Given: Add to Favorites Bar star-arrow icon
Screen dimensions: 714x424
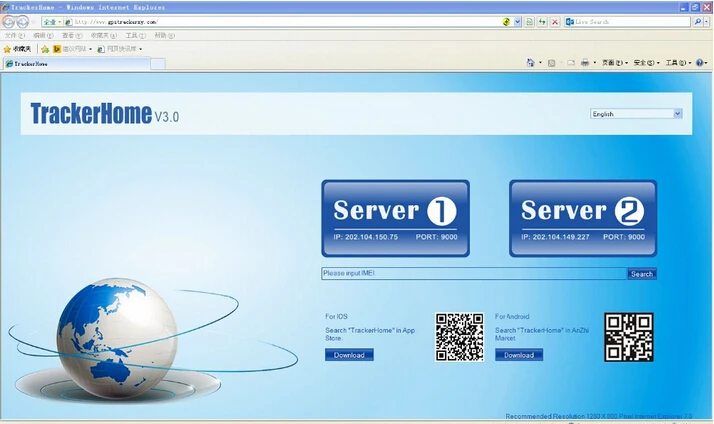Looking at the screenshot, I should pos(45,49).
